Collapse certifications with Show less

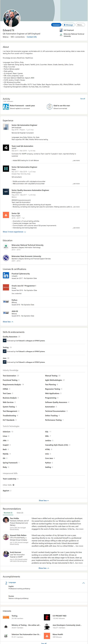(8, 322)
